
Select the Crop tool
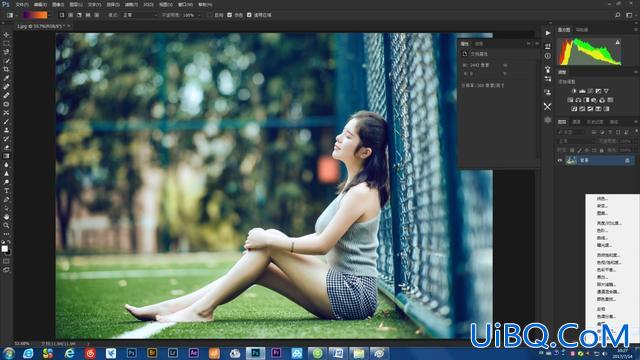point(6,69)
